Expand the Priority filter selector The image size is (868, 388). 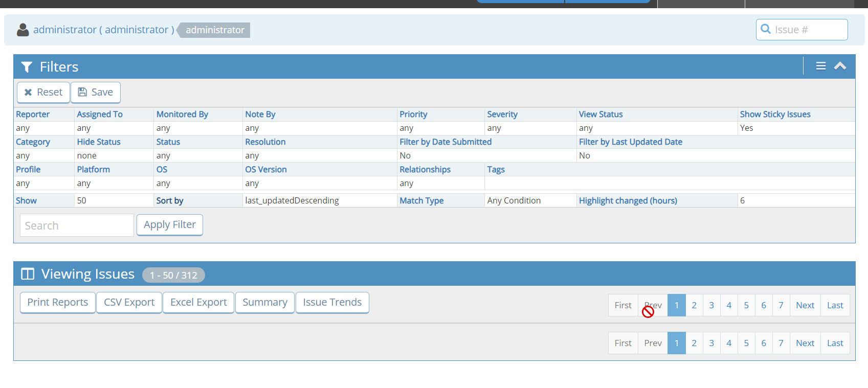point(413,115)
